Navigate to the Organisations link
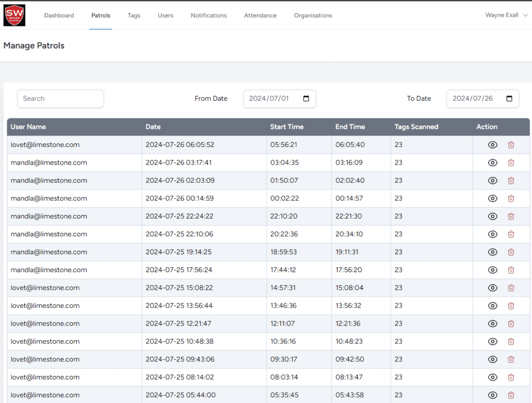The image size is (532, 403). point(313,16)
